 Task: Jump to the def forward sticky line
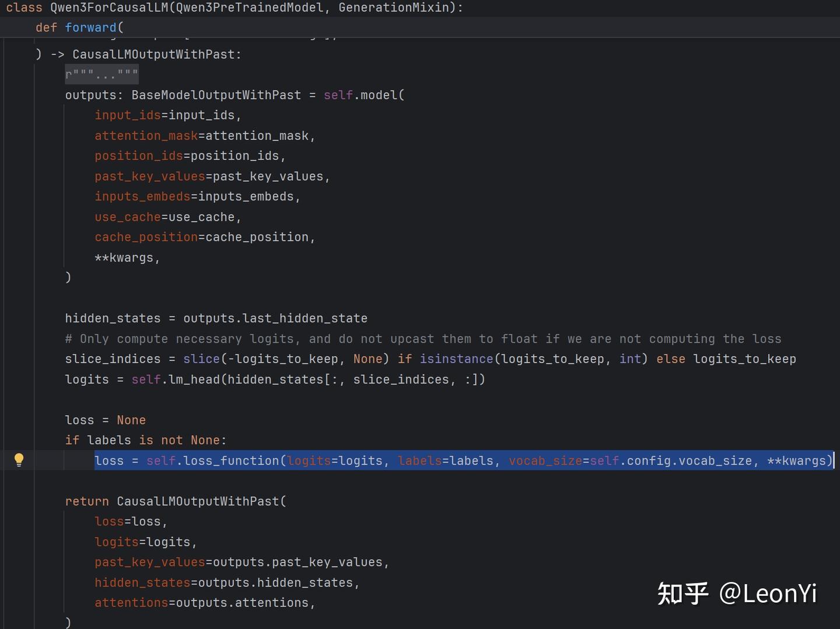coord(79,27)
